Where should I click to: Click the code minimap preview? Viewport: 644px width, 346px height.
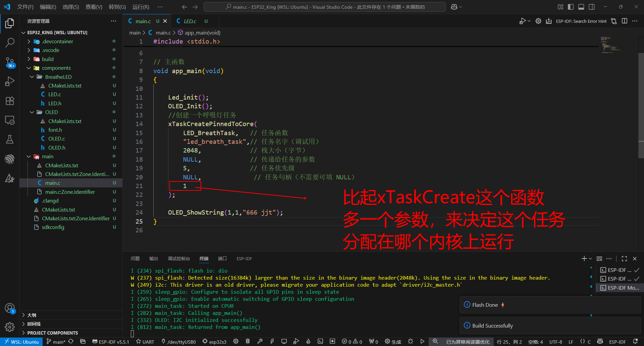[x=610, y=45]
